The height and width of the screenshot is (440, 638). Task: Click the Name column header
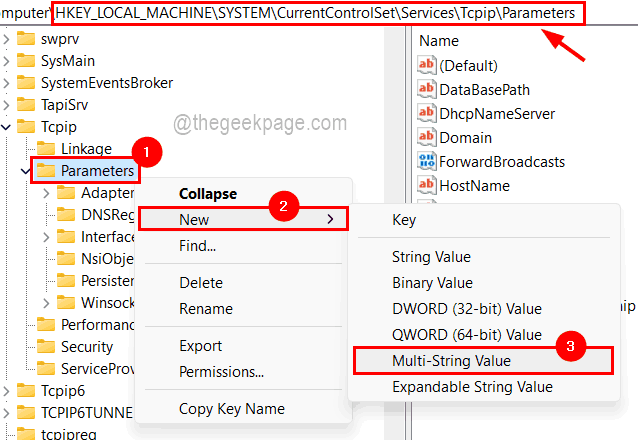click(x=439, y=41)
